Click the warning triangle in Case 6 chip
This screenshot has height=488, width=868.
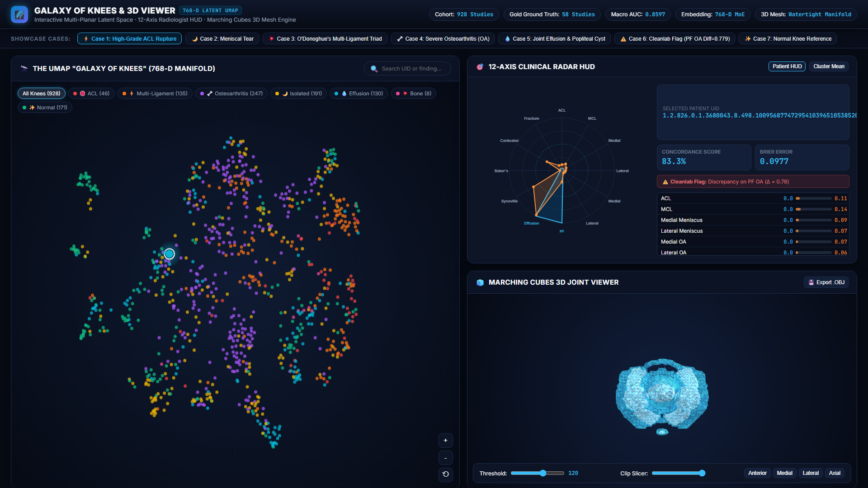click(x=623, y=39)
